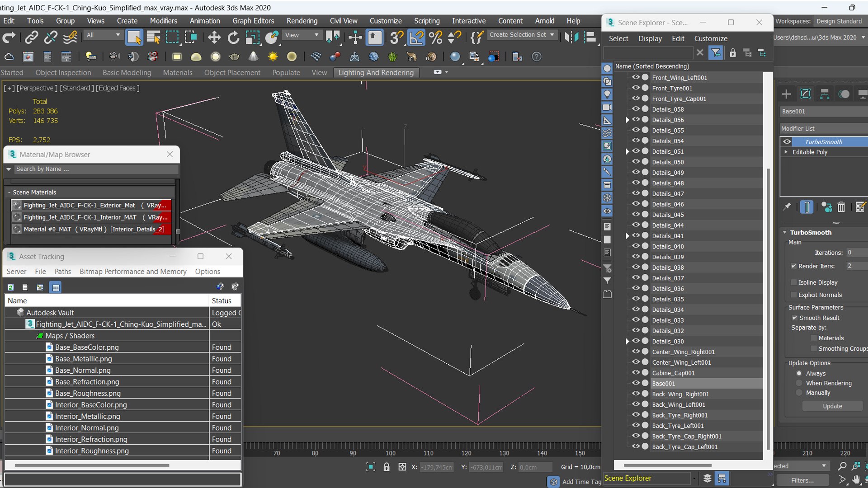Expand the Details_051 tree node
This screenshot has height=488, width=868.
[x=627, y=151]
